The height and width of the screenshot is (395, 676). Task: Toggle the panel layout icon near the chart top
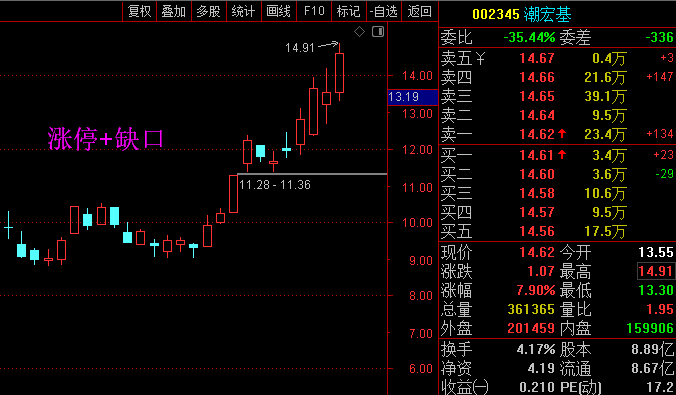[378, 31]
